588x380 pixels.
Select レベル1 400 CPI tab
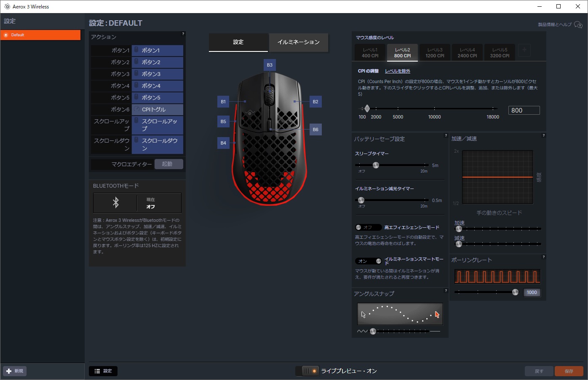[x=370, y=53]
